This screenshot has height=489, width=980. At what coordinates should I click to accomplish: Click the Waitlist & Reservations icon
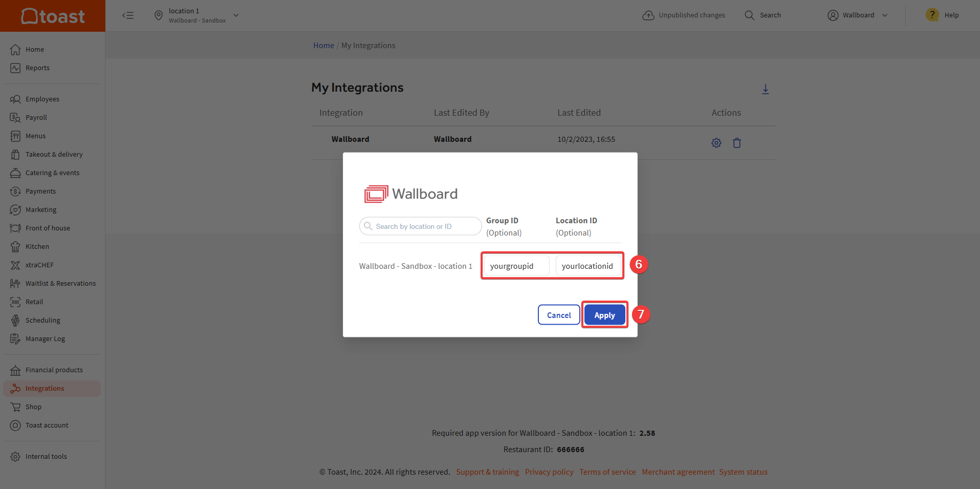click(x=15, y=284)
